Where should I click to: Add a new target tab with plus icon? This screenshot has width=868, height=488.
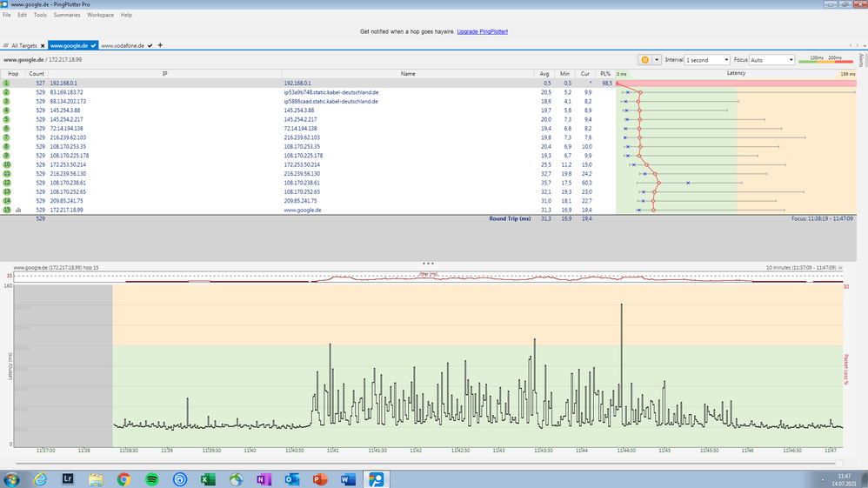click(160, 45)
